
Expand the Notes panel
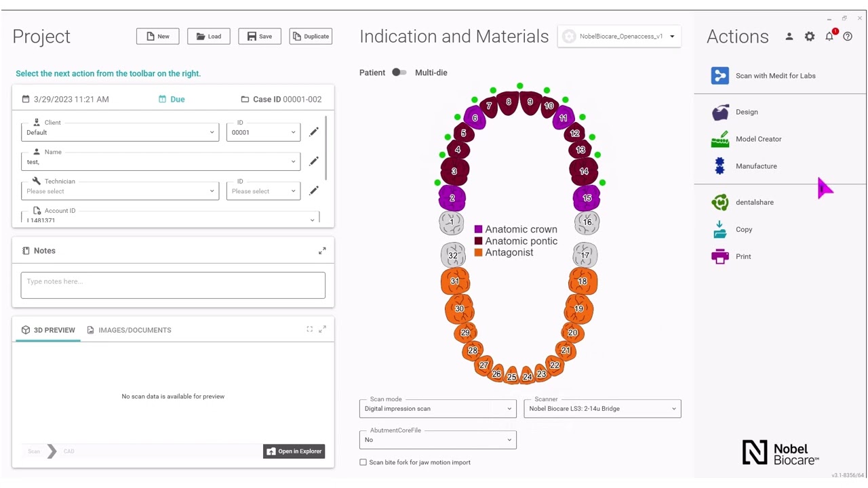[322, 251]
